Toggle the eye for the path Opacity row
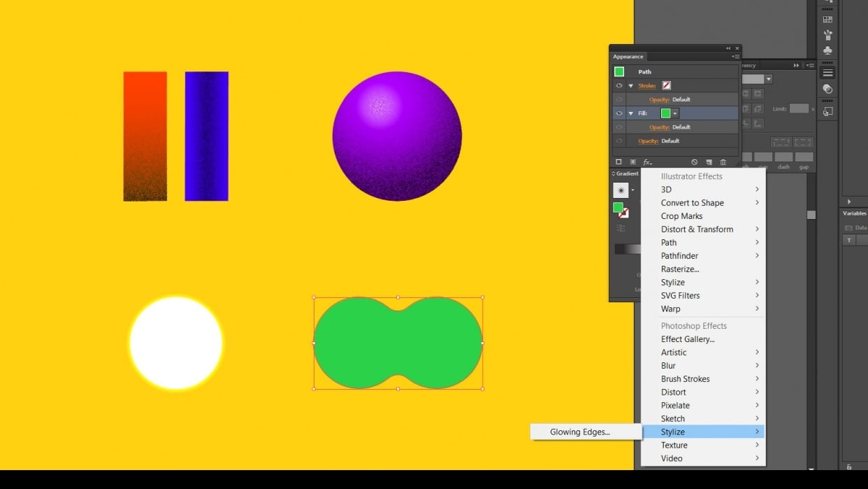The height and width of the screenshot is (489, 868). pyautogui.click(x=619, y=141)
